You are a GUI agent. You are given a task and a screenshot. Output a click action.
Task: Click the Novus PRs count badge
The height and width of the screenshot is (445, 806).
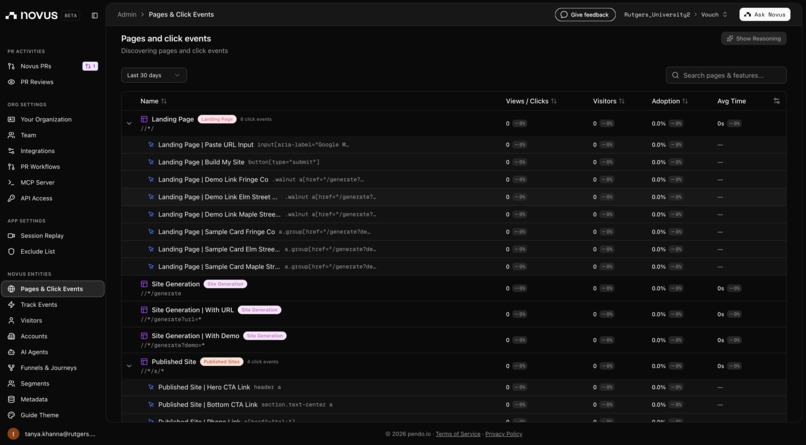pyautogui.click(x=90, y=66)
